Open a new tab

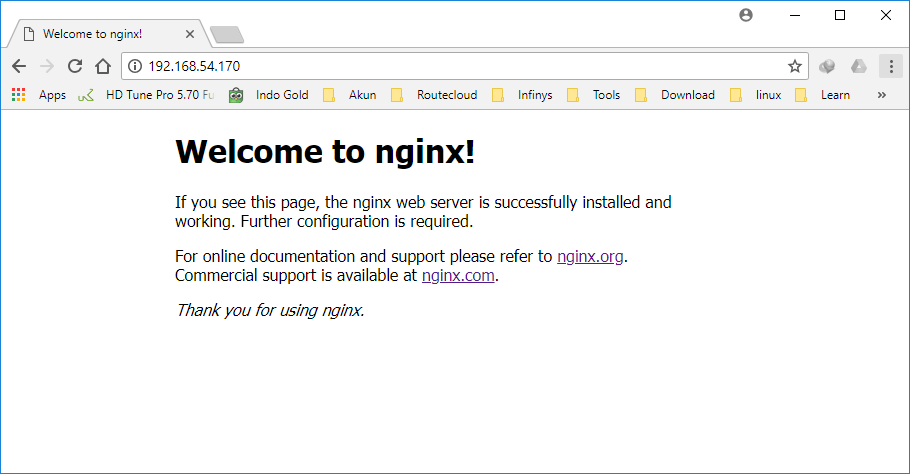227,35
